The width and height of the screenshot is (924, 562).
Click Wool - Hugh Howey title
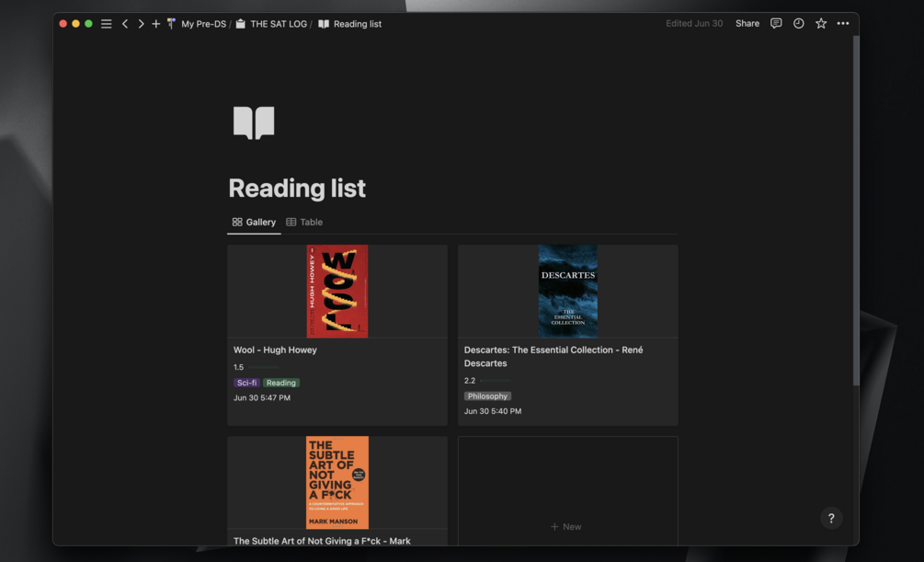coord(275,350)
